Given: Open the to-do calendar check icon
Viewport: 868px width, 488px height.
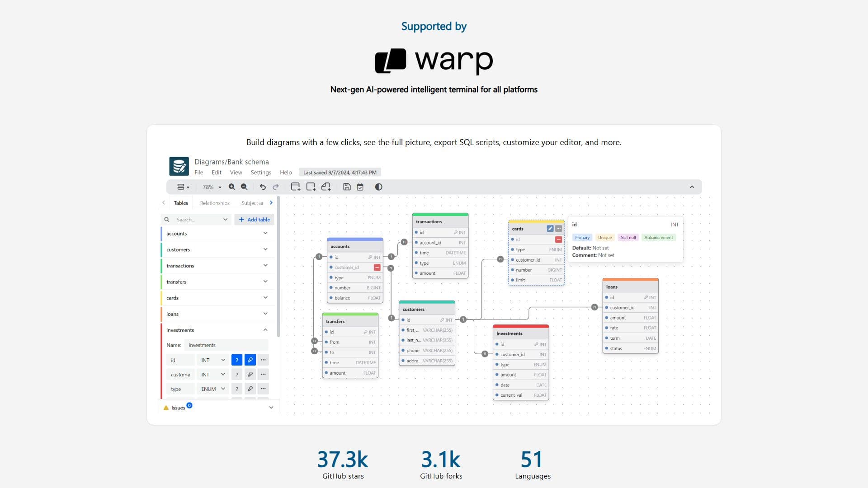Looking at the screenshot, I should click(x=360, y=187).
